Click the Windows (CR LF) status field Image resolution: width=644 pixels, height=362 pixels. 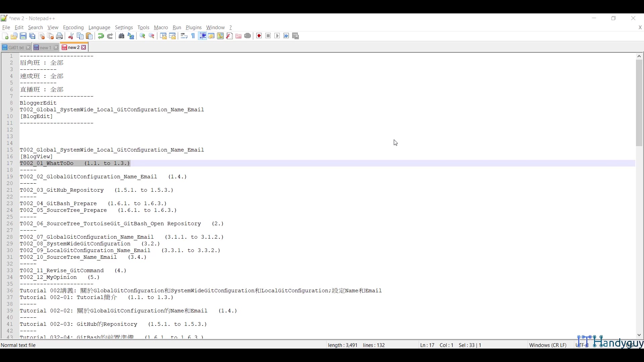tap(548, 345)
